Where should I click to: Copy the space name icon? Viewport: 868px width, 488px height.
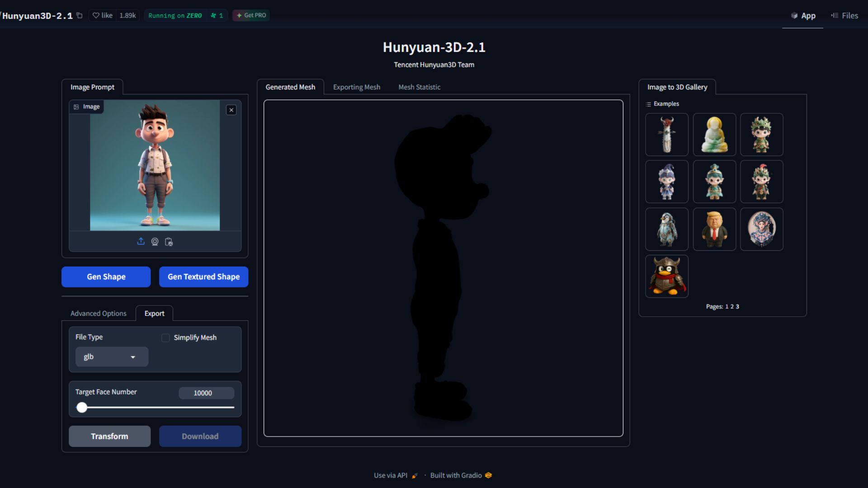coord(80,15)
